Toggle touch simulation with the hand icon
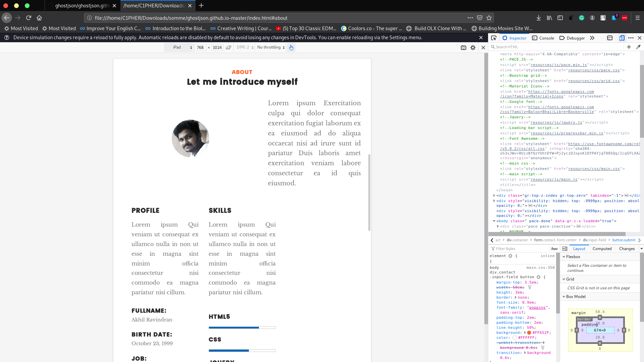Screen dimensions: 644x362 [291, 47]
